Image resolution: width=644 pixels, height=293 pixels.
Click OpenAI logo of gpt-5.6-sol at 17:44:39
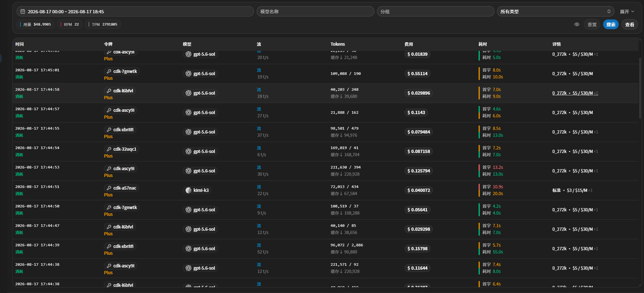tap(188, 249)
